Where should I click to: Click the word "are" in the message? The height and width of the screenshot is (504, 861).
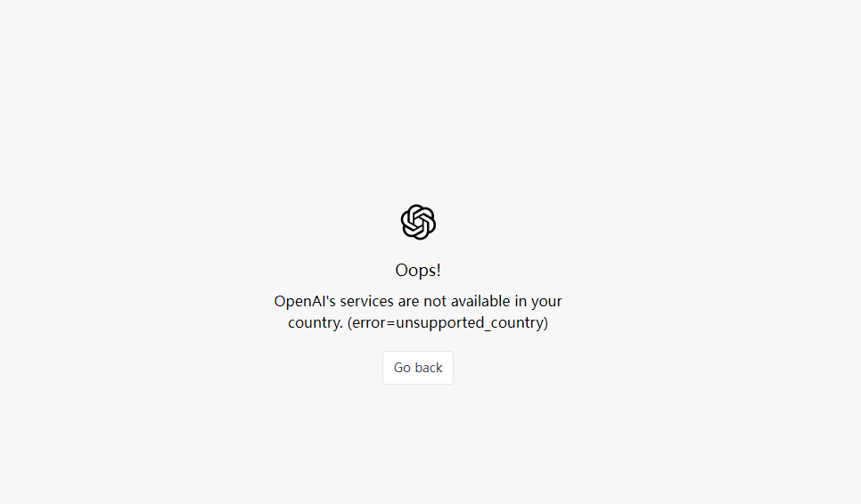click(408, 302)
